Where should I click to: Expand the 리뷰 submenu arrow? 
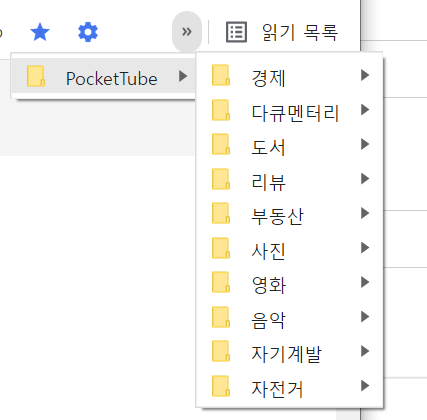click(365, 179)
